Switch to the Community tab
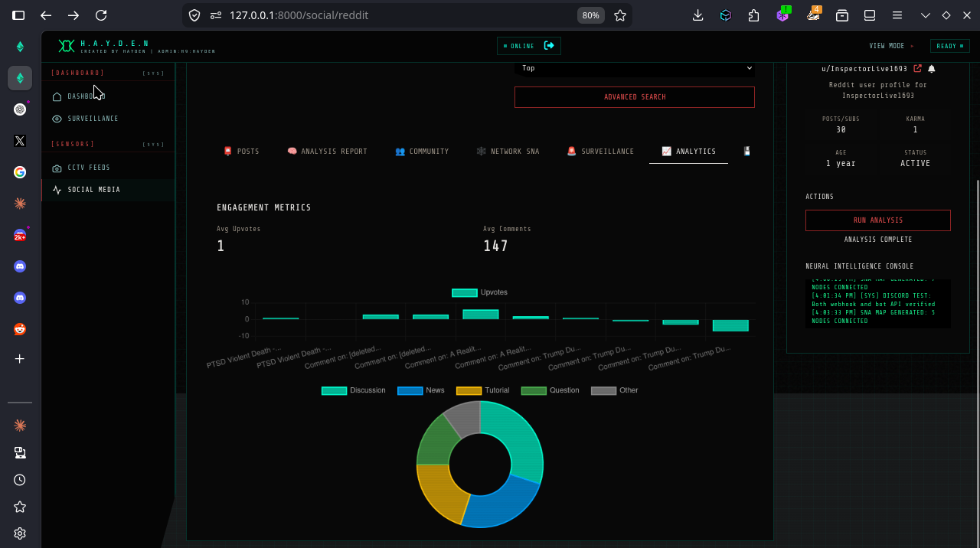Image resolution: width=980 pixels, height=548 pixels. [422, 152]
